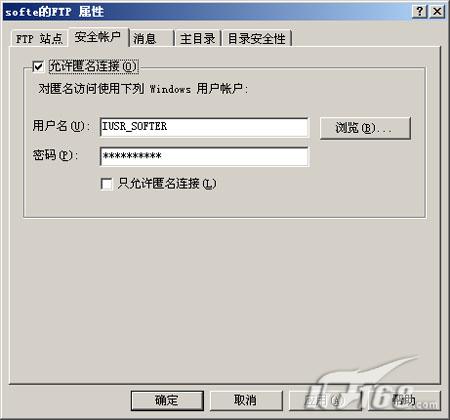Cancel with the 取消 button
The width and height of the screenshot is (450, 420).
[x=246, y=400]
